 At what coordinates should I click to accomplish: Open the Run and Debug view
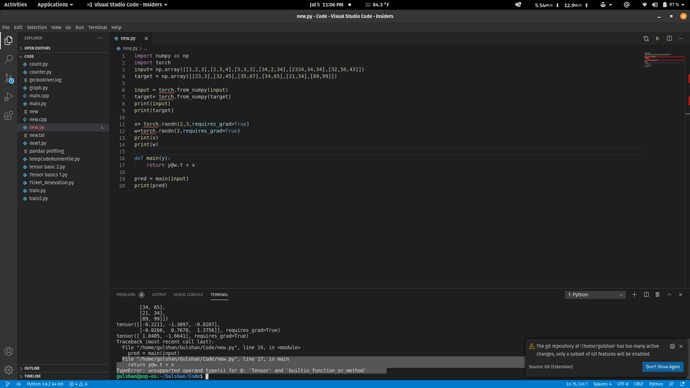pyautogui.click(x=8, y=97)
